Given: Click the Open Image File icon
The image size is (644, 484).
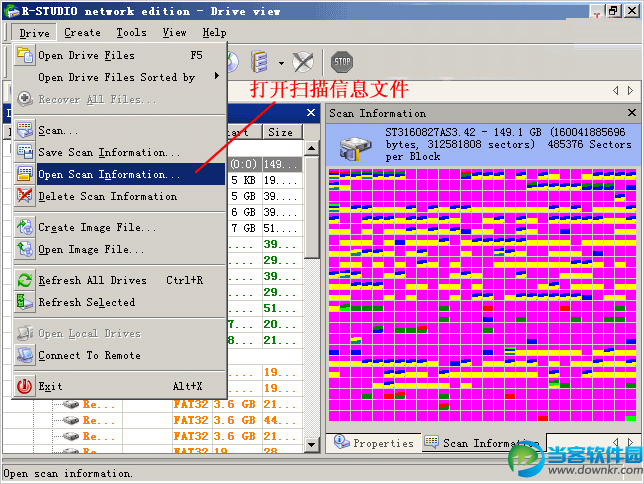Looking at the screenshot, I should pos(25,249).
